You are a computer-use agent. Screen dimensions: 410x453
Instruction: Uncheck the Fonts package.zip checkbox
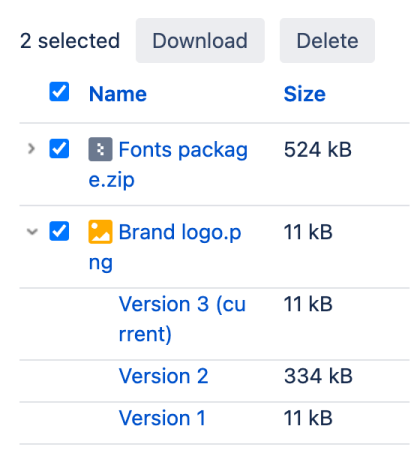[x=59, y=149]
